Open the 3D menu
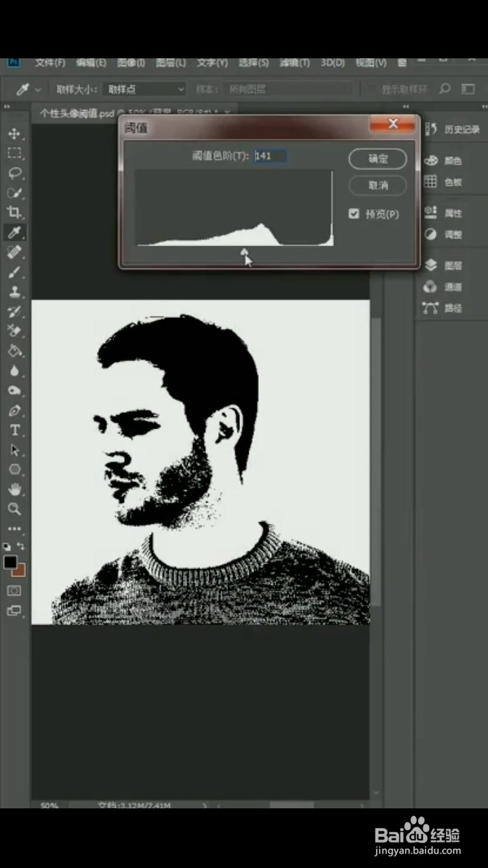Viewport: 488px width, 868px height. 333,62
